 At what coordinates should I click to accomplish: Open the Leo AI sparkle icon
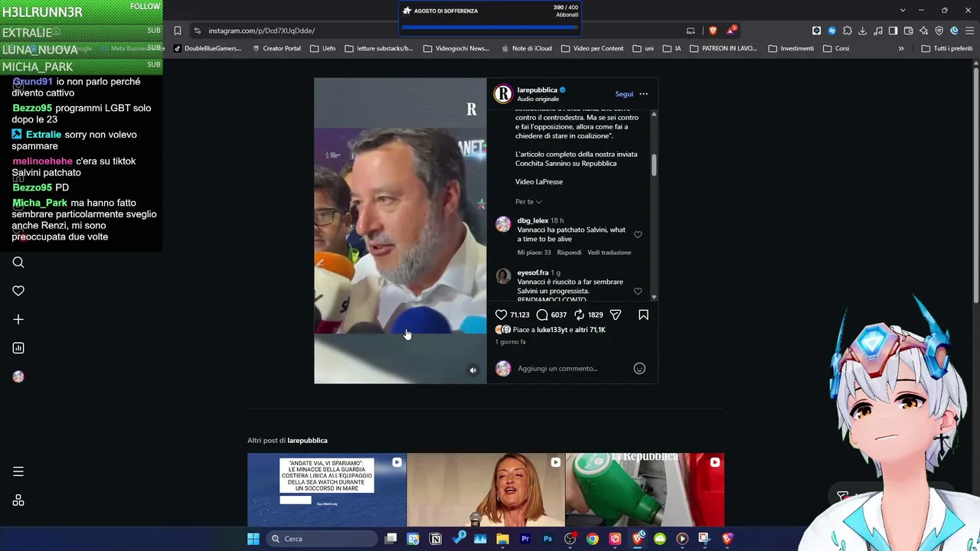coord(924,31)
